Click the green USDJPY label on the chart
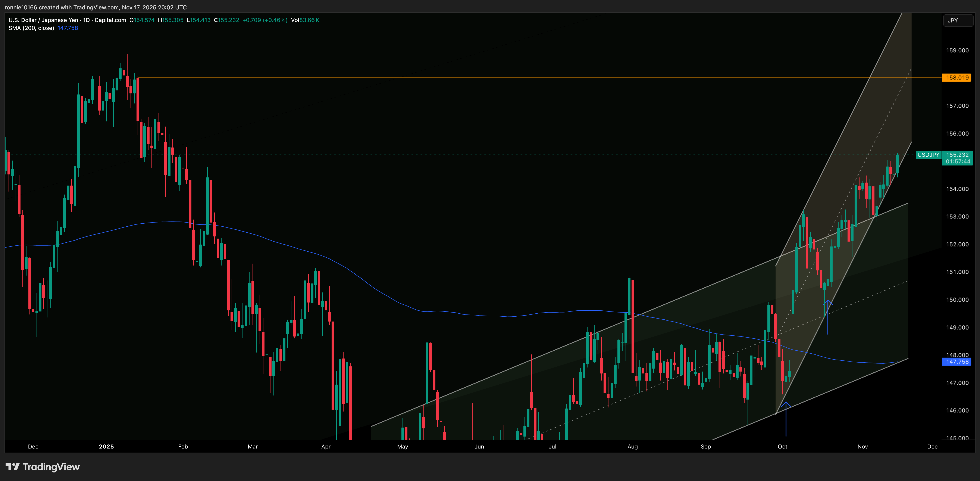This screenshot has height=481, width=980. [928, 155]
